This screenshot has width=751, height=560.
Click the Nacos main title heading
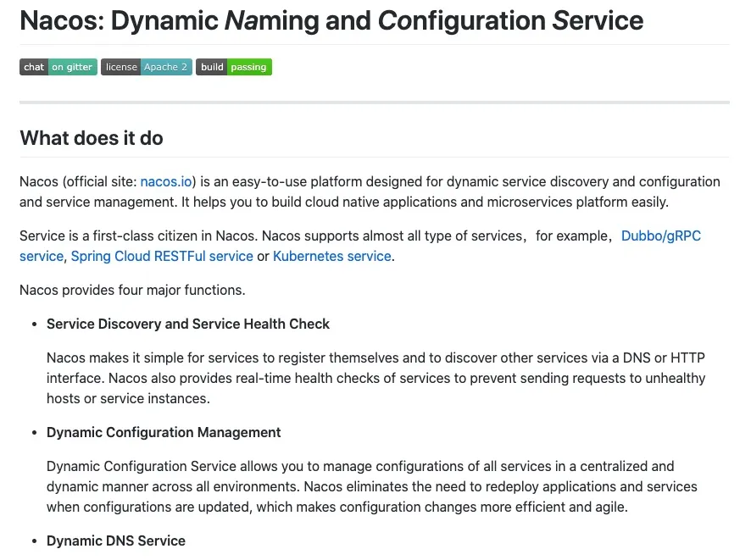pyautogui.click(x=331, y=21)
